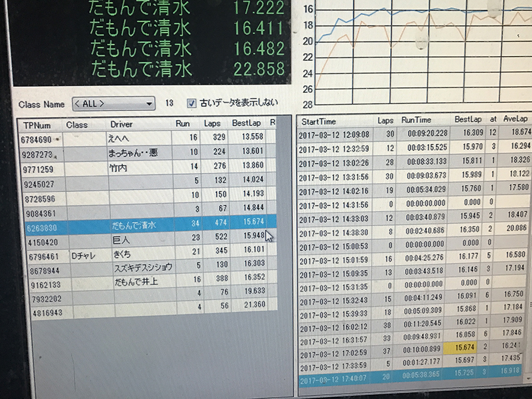Image resolution: width=532 pixels, height=399 pixels.
Task: Select driver row まっちゃん・・悪
Action: tap(148, 153)
